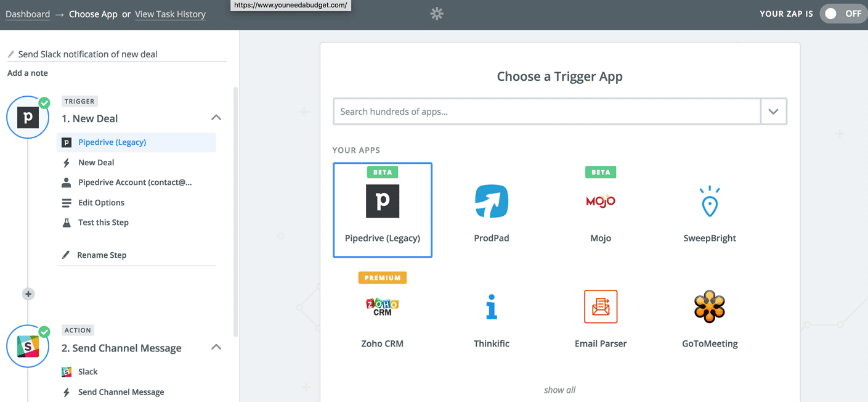Select the Thinkific app icon
Image resolution: width=868 pixels, height=402 pixels.
click(492, 306)
